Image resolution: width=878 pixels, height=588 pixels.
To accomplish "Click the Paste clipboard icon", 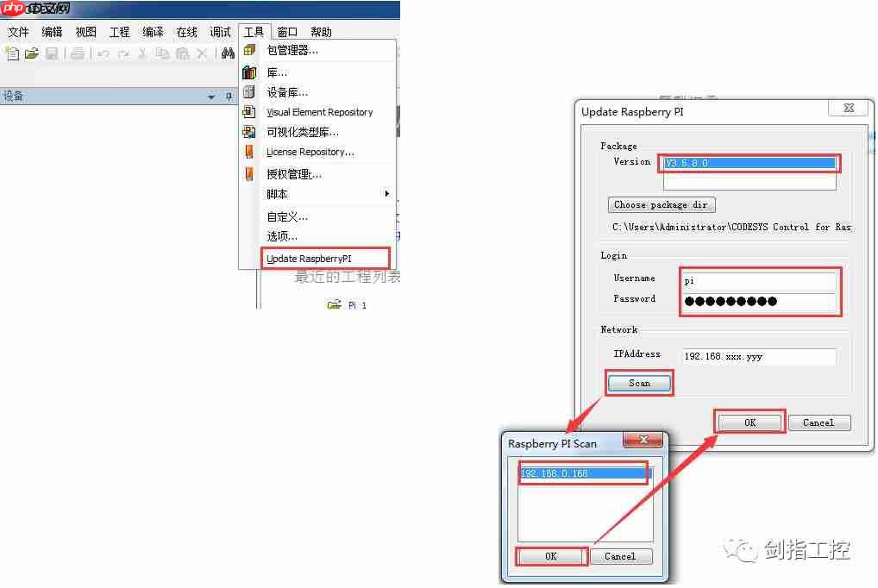I will coord(183,53).
